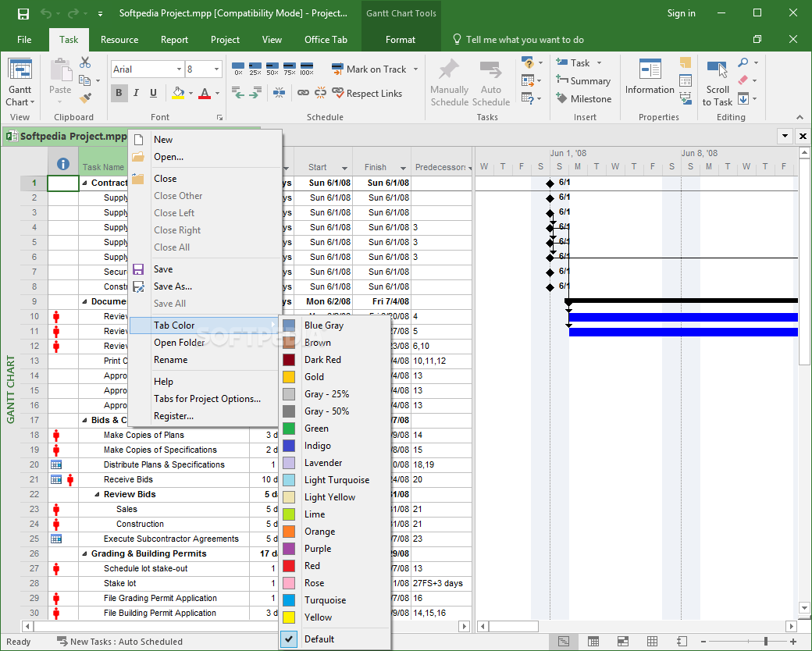
Task: Click the Zoom in plus icon
Action: 792,642
